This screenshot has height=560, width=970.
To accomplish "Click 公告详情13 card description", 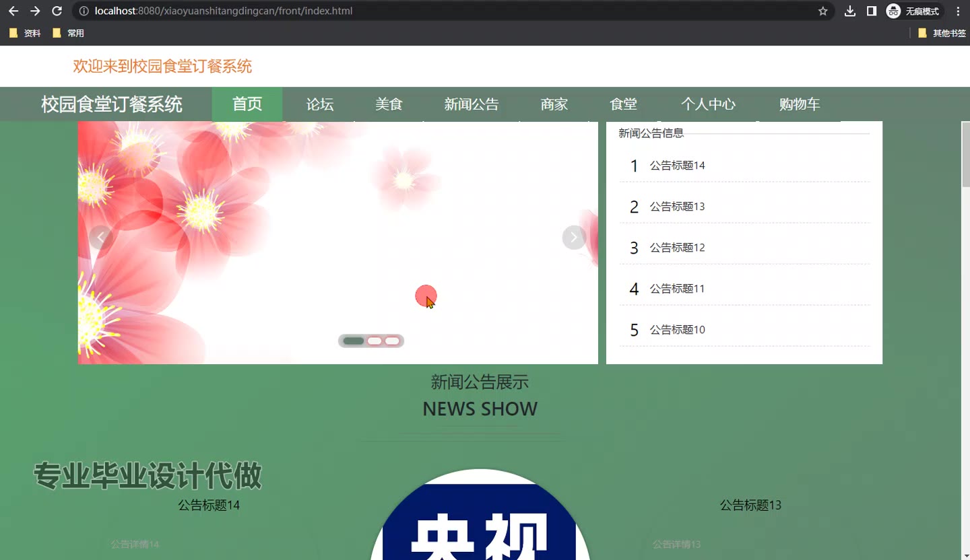I will [x=676, y=545].
